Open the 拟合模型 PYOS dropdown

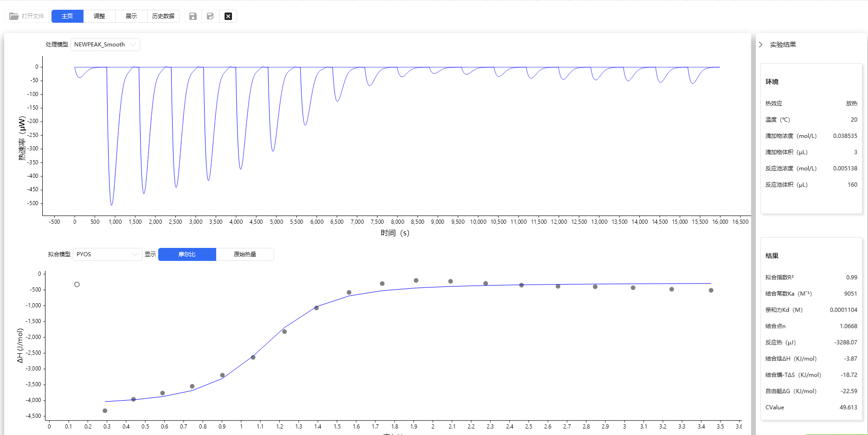(107, 254)
